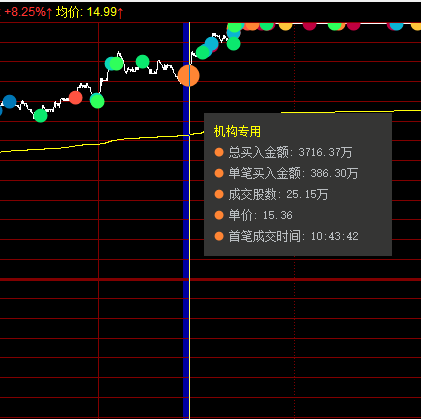Screen dimensions: 421x419
Task: Click the green marker at the left price dip
Action: [41, 116]
